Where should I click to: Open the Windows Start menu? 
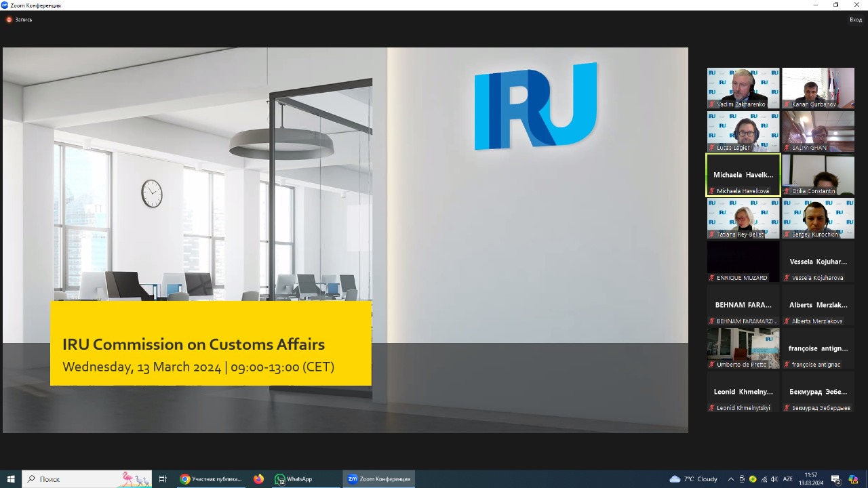pos(11,479)
